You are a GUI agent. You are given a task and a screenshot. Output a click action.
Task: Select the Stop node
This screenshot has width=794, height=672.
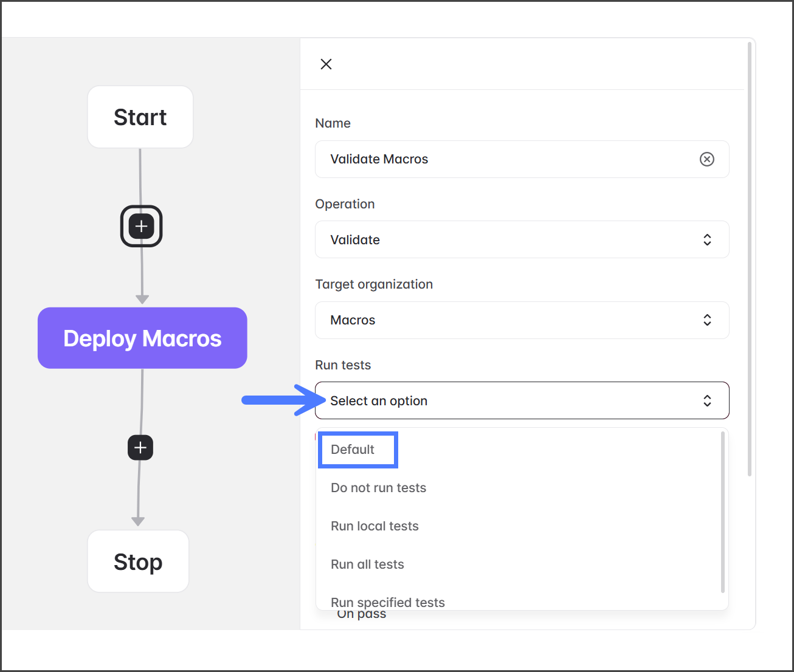[x=138, y=562]
